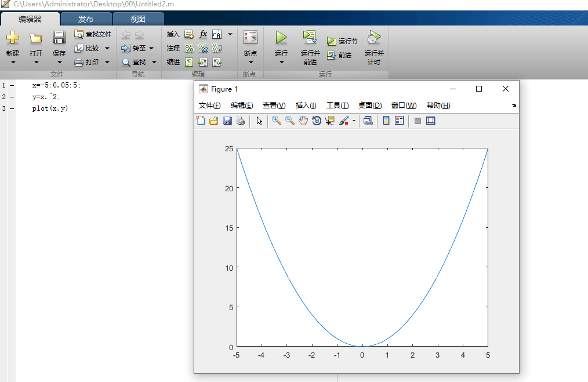The height and width of the screenshot is (382, 588).
Task: Toggle the Zoom Out tool in Figure 1
Action: click(x=289, y=121)
